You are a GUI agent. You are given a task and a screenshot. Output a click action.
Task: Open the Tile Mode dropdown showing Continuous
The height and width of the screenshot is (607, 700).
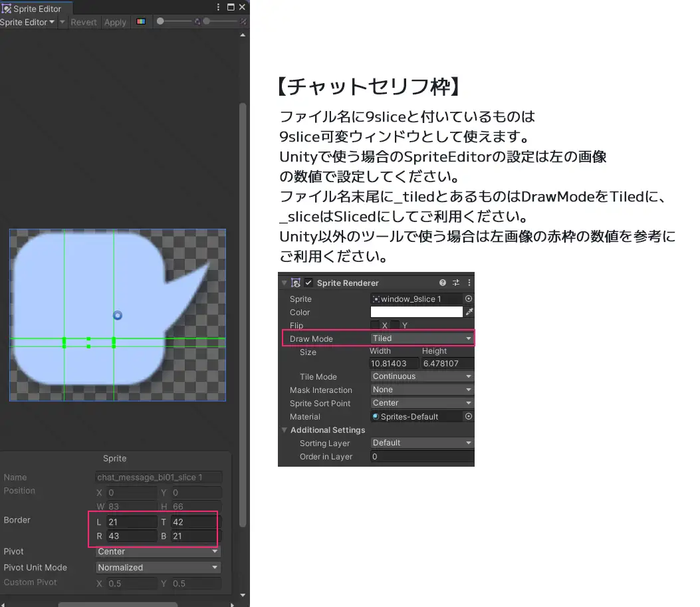[x=421, y=376]
